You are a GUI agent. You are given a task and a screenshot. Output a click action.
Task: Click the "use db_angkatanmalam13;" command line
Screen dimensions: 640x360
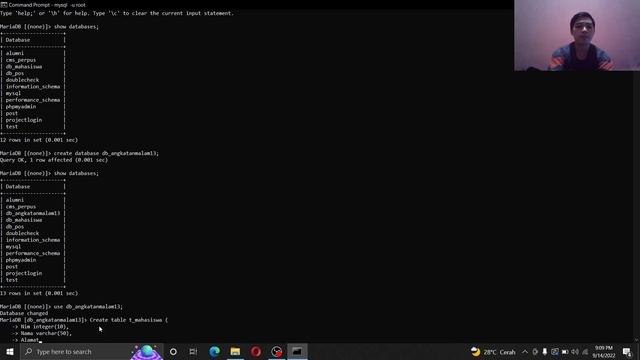click(x=88, y=307)
